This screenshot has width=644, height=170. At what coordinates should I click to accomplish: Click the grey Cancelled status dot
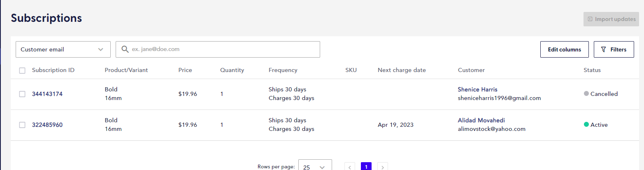pyautogui.click(x=586, y=93)
